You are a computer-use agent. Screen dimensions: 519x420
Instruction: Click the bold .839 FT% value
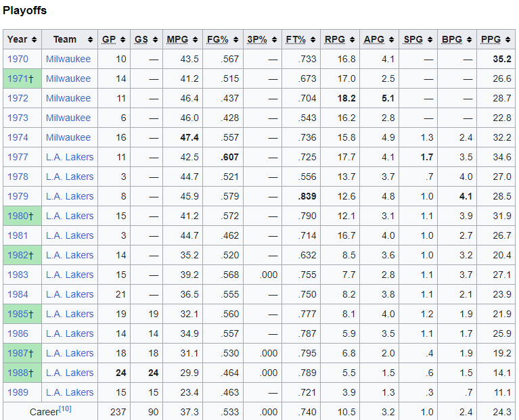(x=307, y=196)
